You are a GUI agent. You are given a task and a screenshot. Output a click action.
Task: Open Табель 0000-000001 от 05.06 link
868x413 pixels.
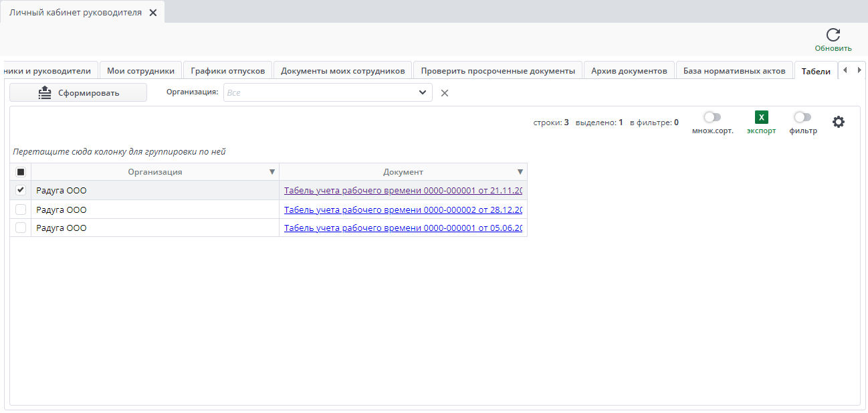403,228
